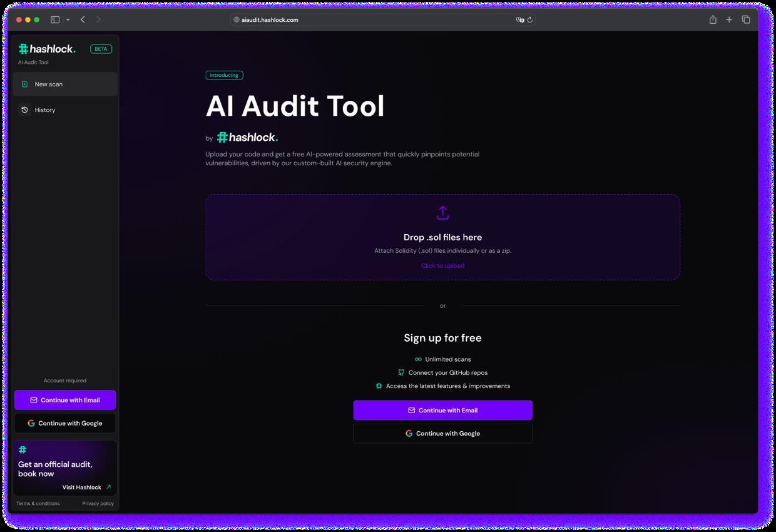776x532 pixels.
Task: Click main Continue with Google button
Action: coord(442,433)
